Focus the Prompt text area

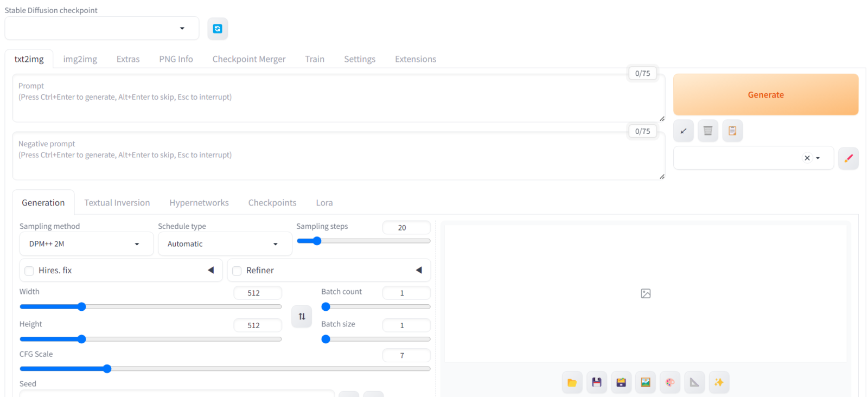coord(339,98)
